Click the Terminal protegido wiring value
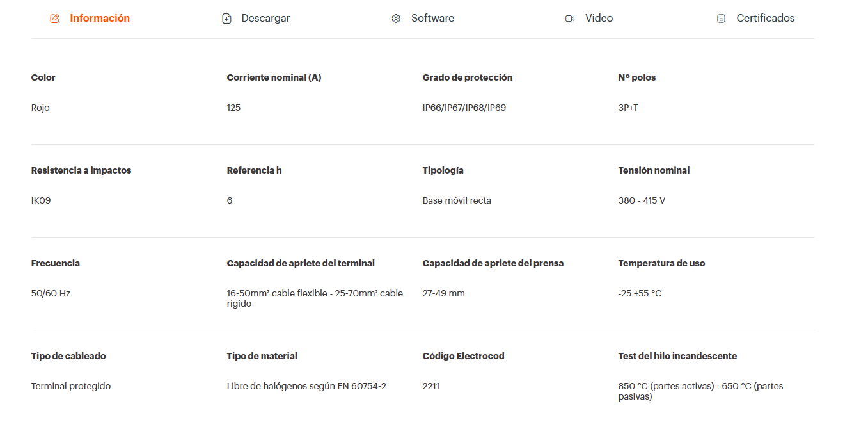Viewport: 868px width, 422px height. point(71,386)
